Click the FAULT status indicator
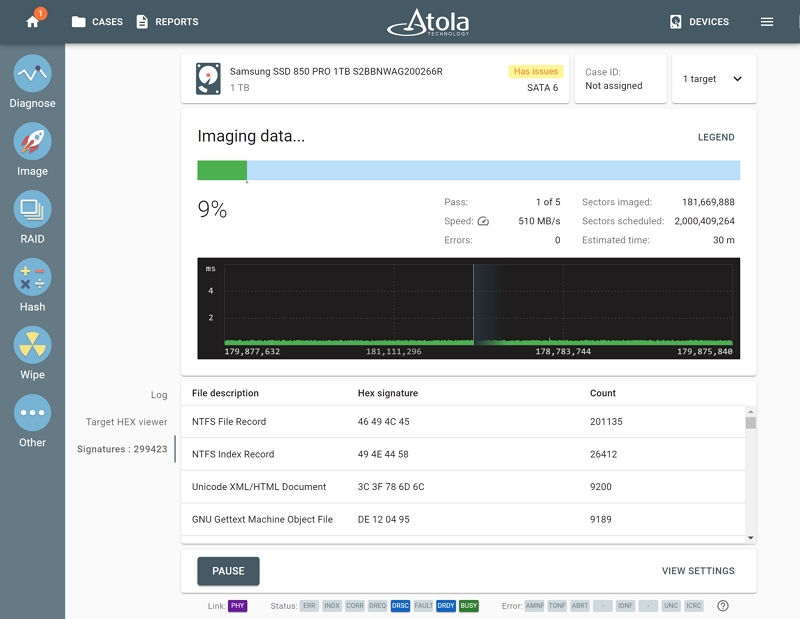Image resolution: width=800 pixels, height=619 pixels. point(423,606)
